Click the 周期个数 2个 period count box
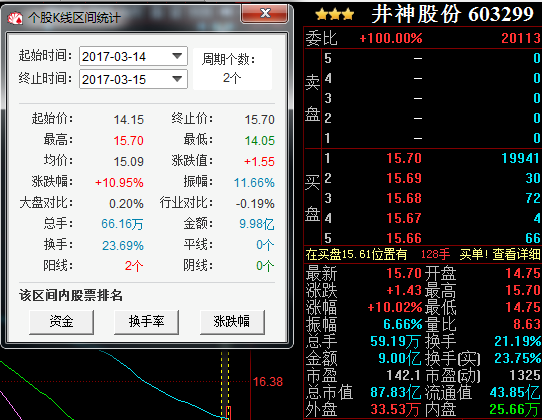The width and height of the screenshot is (542, 420). 232,69
